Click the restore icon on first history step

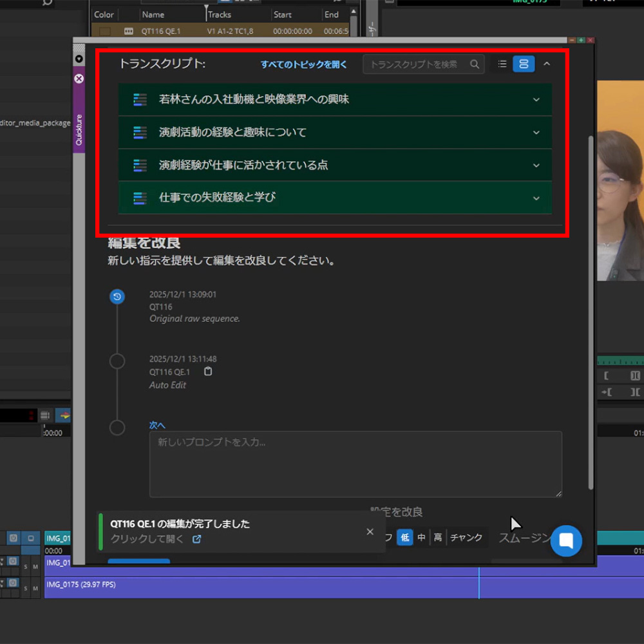(117, 296)
